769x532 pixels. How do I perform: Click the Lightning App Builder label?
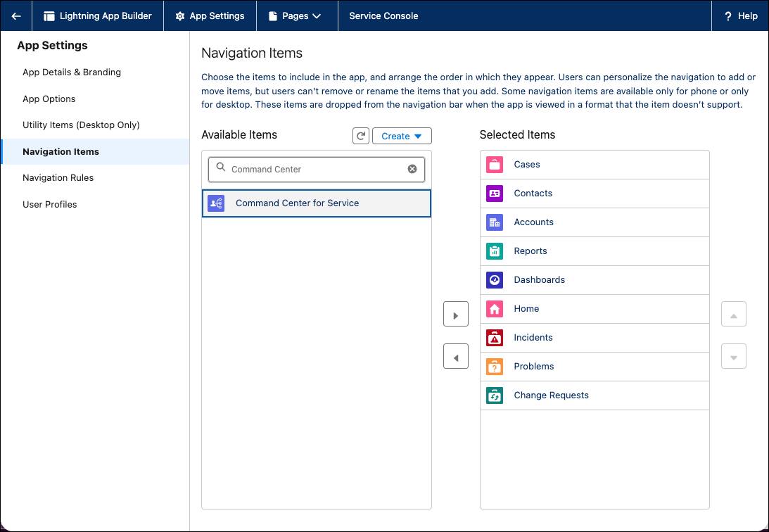[106, 16]
